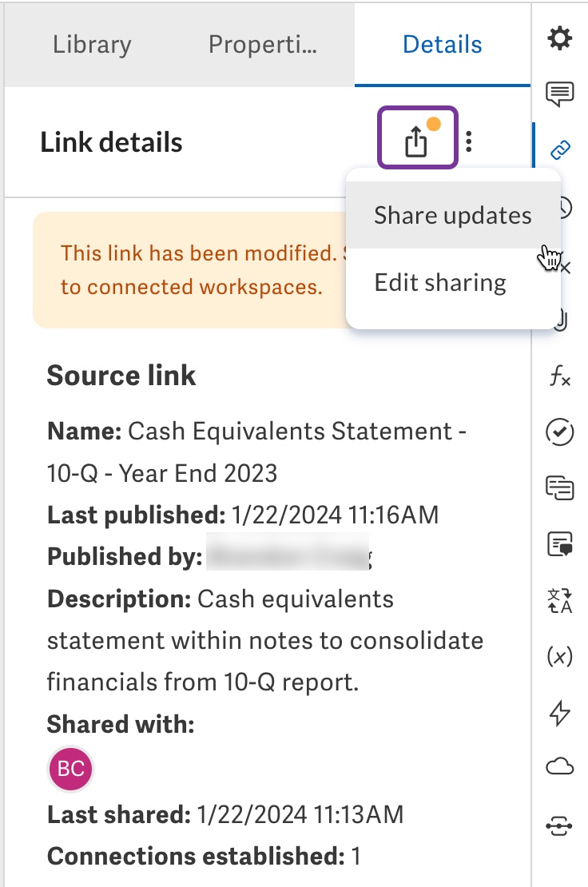Open the variables (x) panel
This screenshot has height=887, width=588.
click(560, 657)
